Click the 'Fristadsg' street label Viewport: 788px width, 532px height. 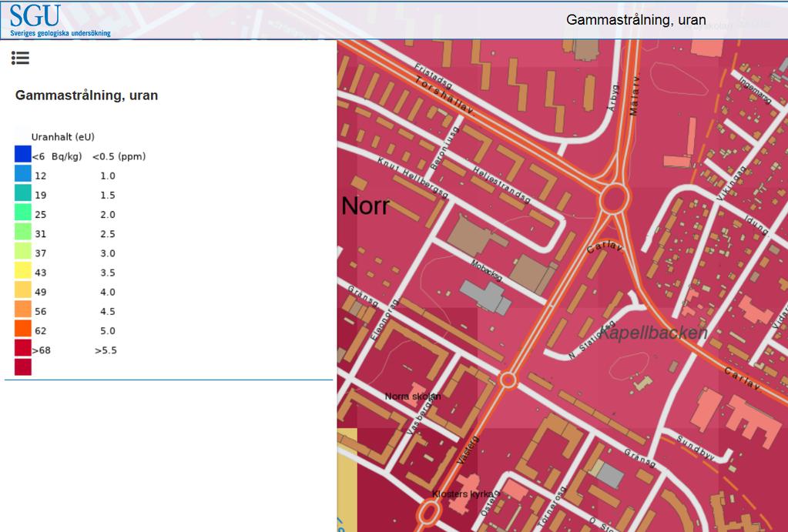[x=434, y=76]
